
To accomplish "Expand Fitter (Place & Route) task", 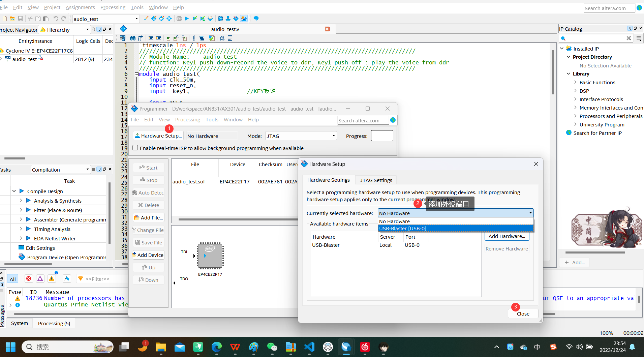I will tap(21, 210).
